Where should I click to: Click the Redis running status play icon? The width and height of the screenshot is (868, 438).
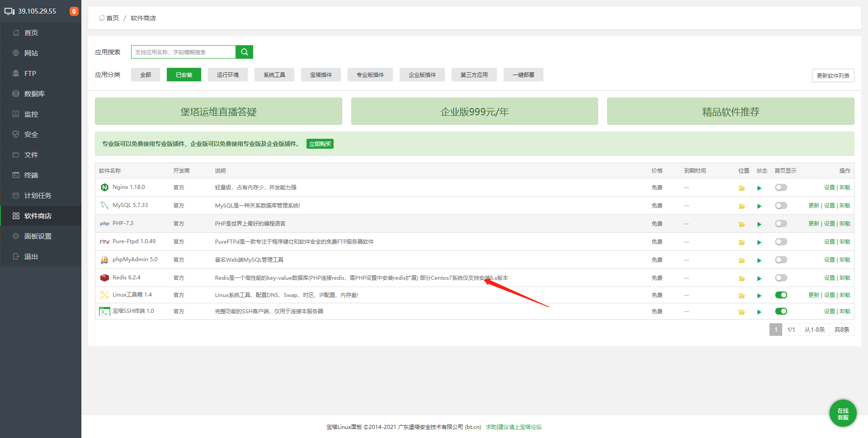759,278
